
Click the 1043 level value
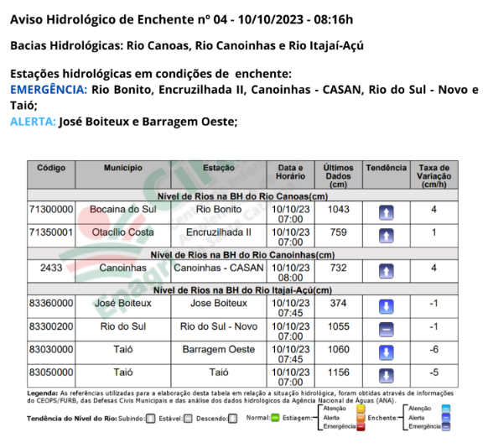(339, 210)
